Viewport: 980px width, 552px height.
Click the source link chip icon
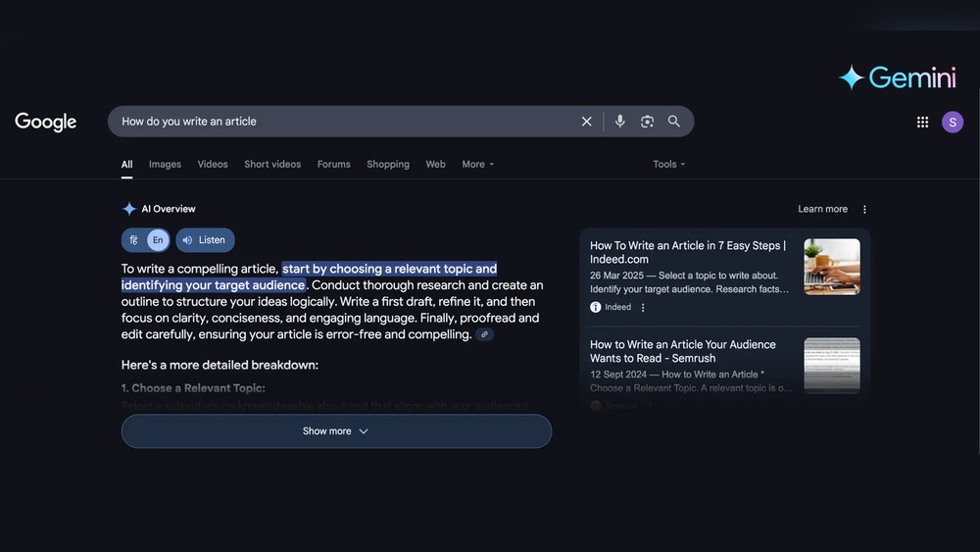484,334
